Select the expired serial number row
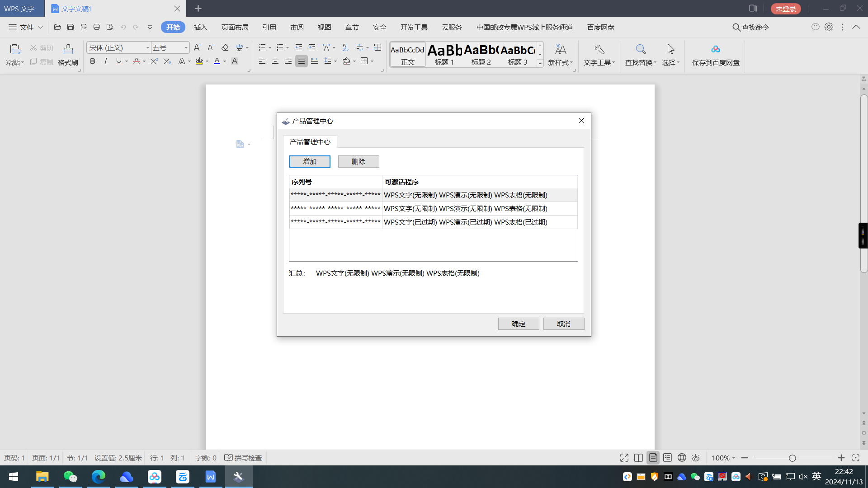The height and width of the screenshot is (488, 868). (x=433, y=222)
